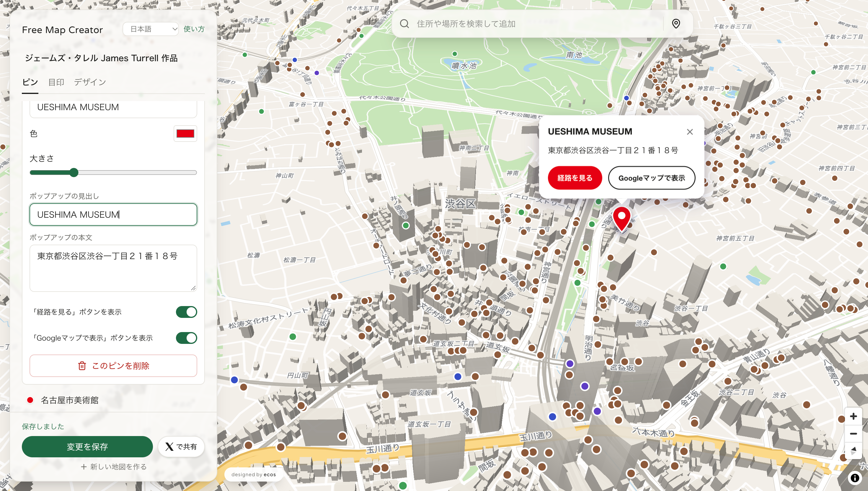This screenshot has width=868, height=491.
Task: Click 新しい地図を作る link
Action: click(114, 467)
